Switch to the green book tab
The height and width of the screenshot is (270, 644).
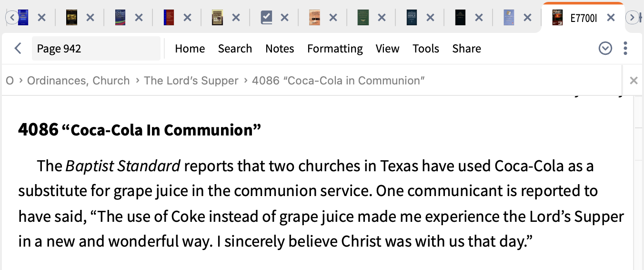pyautogui.click(x=363, y=18)
